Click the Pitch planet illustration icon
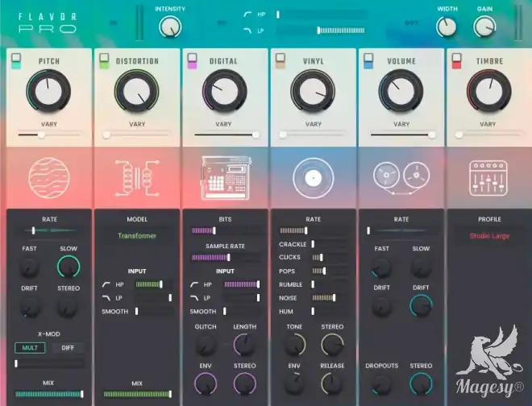 coord(49,178)
